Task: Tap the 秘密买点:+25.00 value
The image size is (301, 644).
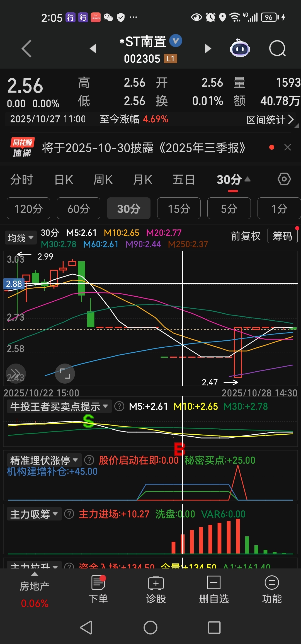Action: [220, 460]
